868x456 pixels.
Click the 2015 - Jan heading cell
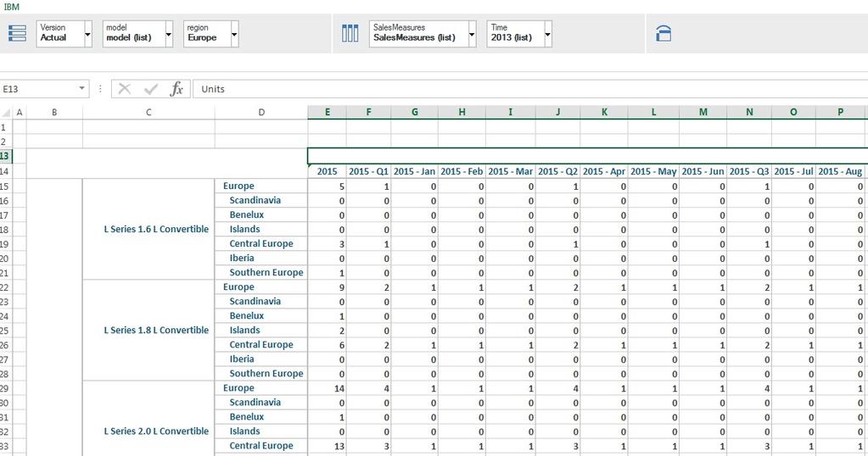[415, 171]
